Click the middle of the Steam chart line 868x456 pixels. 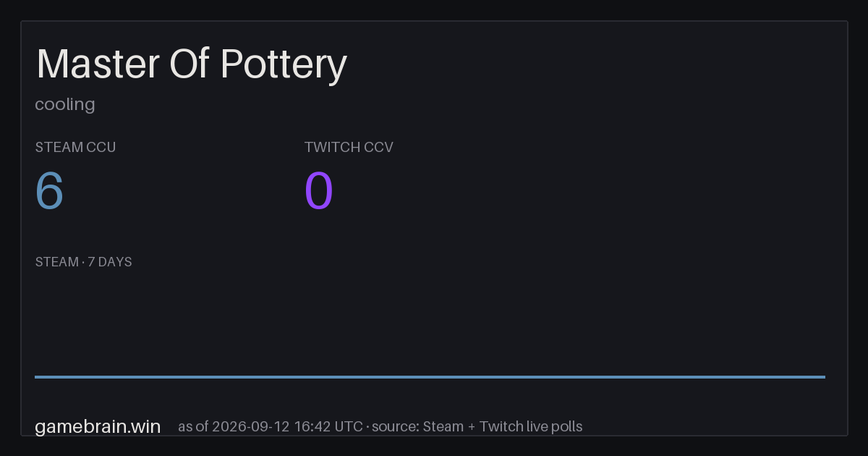point(430,376)
